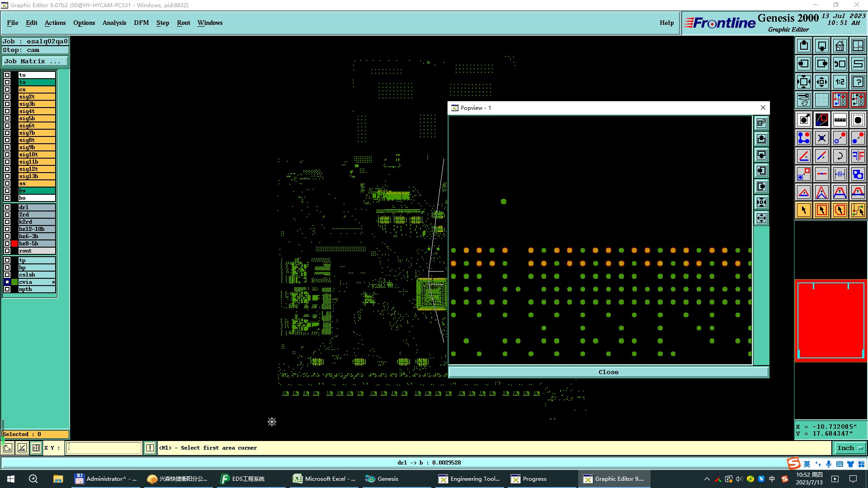Click the question mark help icon in the toolbar
The width and height of the screenshot is (868, 488).
(x=858, y=82)
